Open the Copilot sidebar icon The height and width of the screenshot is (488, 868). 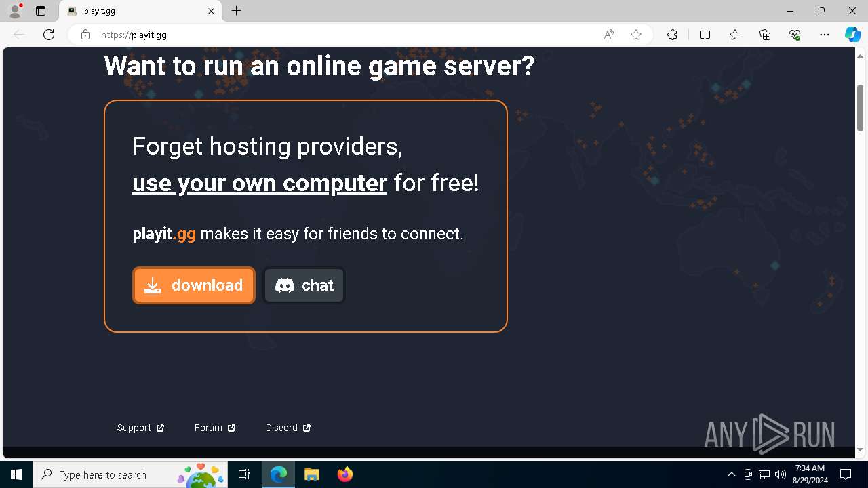click(x=852, y=35)
